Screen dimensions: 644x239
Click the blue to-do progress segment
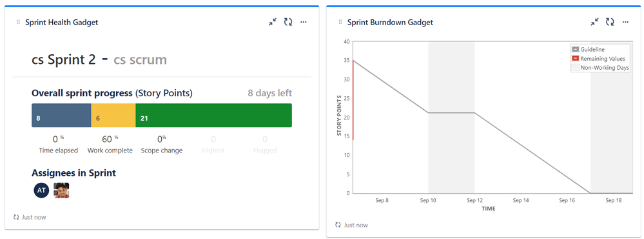tap(61, 116)
